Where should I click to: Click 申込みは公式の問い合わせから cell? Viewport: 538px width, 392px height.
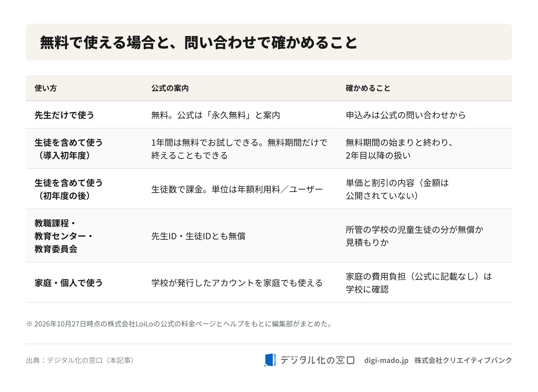(406, 115)
